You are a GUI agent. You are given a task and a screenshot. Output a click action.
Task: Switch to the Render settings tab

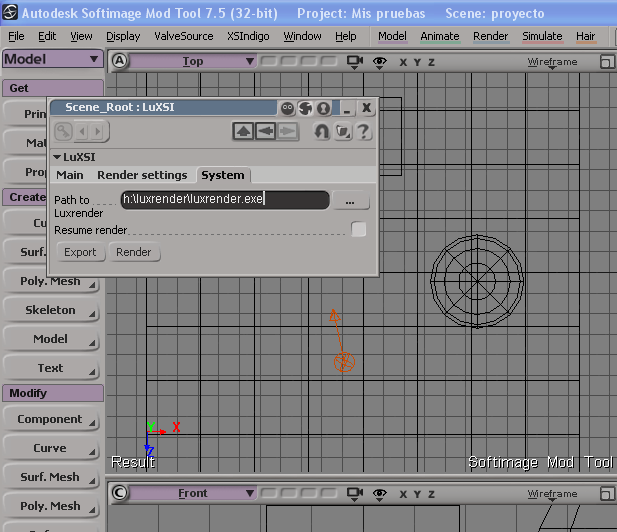[142, 175]
